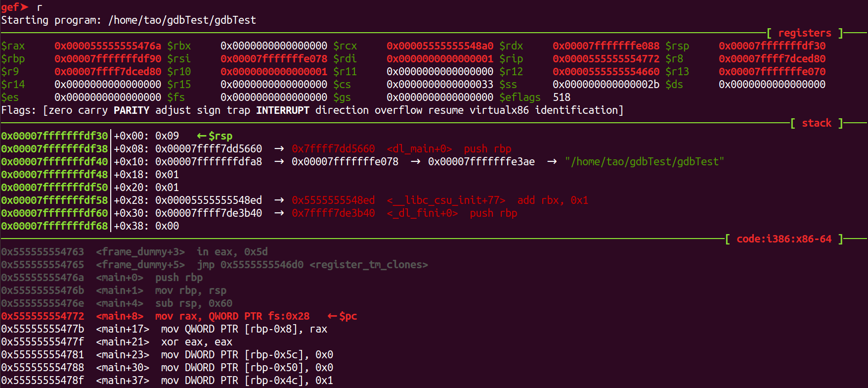This screenshot has width=868, height=388.
Task: Select the $r13 value 0x00007fffffffe070
Action: 772,71
